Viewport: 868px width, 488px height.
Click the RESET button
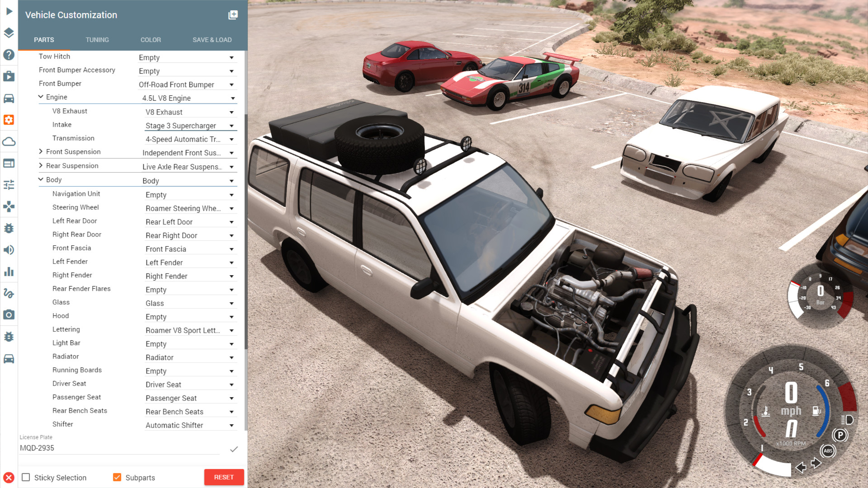222,477
